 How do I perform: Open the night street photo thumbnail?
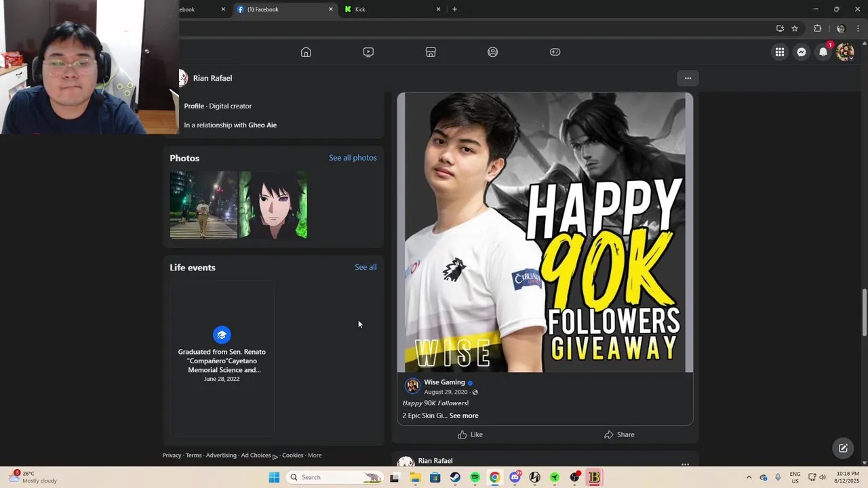pyautogui.click(x=203, y=205)
